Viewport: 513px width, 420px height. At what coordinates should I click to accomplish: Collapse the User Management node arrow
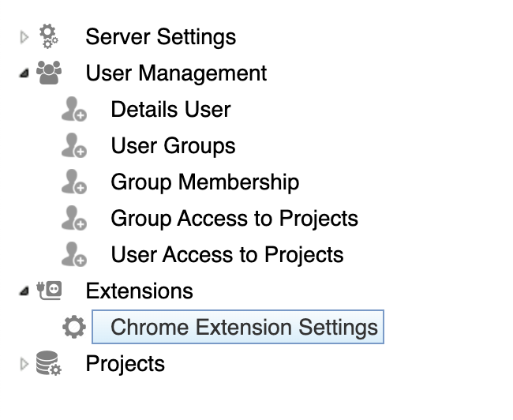[x=24, y=73]
